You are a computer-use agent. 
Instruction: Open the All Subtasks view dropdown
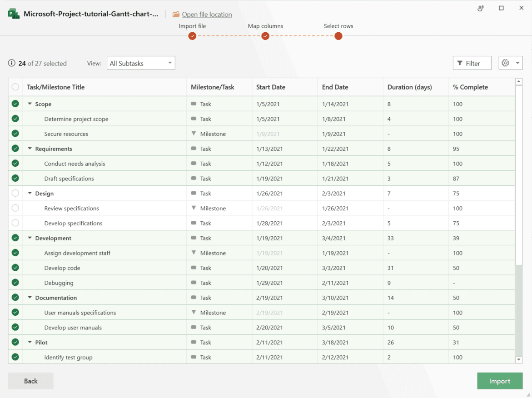(141, 63)
